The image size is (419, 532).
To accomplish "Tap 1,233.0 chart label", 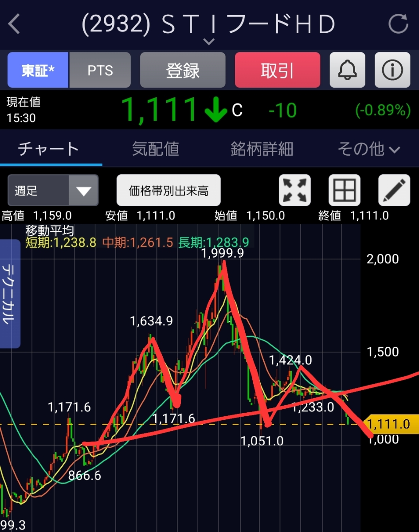I will 313,407.
